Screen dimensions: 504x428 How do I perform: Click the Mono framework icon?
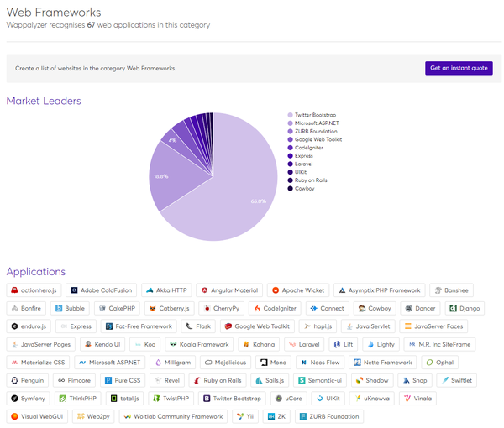tap(264, 363)
